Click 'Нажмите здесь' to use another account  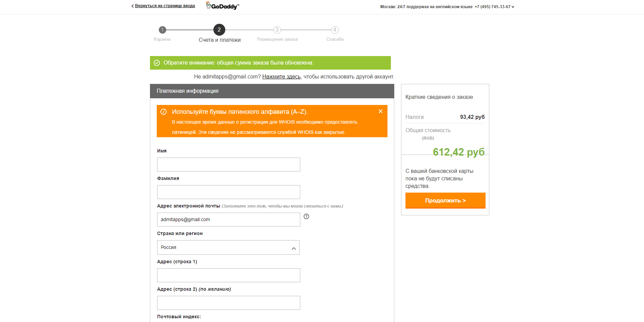click(x=281, y=76)
